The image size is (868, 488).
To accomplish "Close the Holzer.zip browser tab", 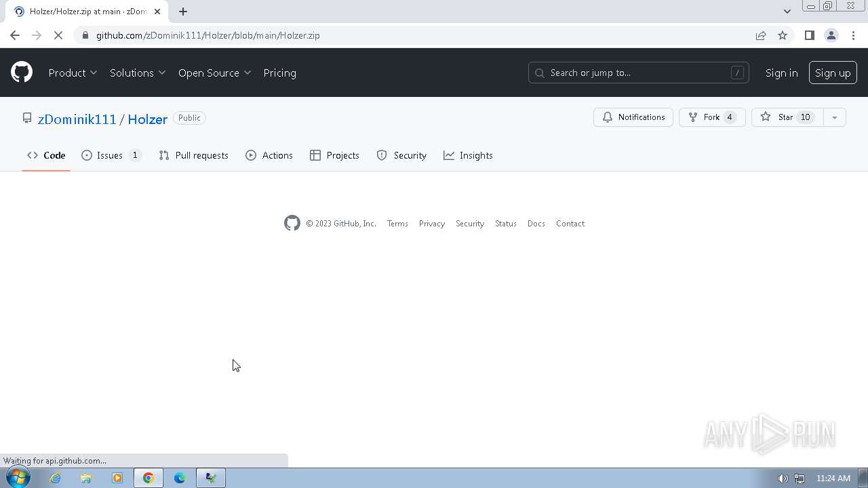I will point(157,12).
